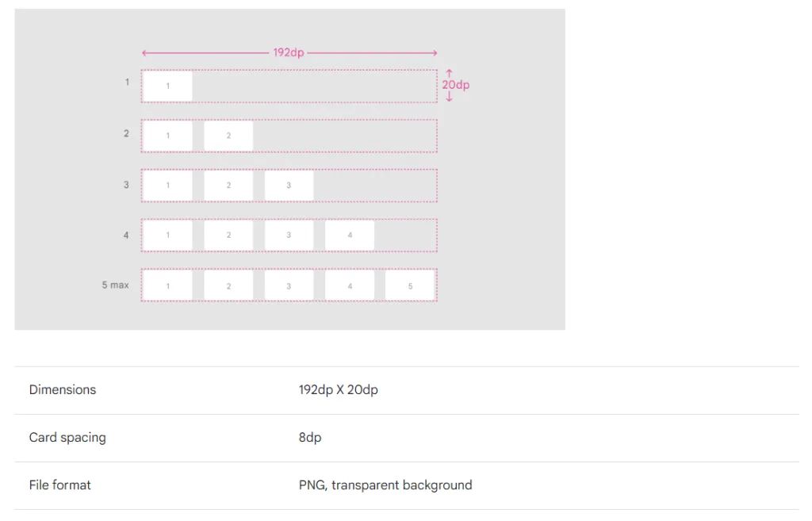This screenshot has width=812, height=521.
Task: Select card 1 in row 1
Action: pos(167,86)
